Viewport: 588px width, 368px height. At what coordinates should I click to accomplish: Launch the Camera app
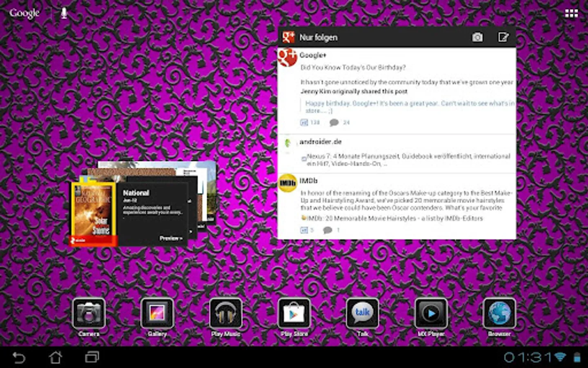(x=89, y=317)
